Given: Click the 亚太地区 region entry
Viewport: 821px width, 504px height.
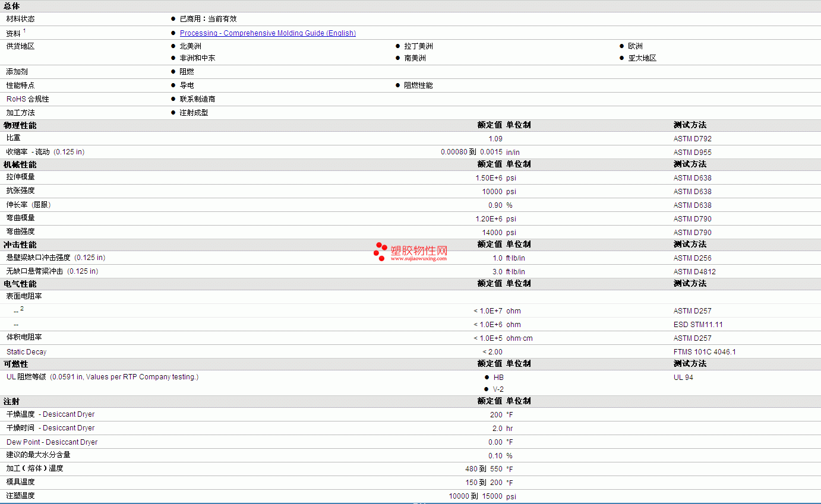Looking at the screenshot, I should click(x=642, y=58).
